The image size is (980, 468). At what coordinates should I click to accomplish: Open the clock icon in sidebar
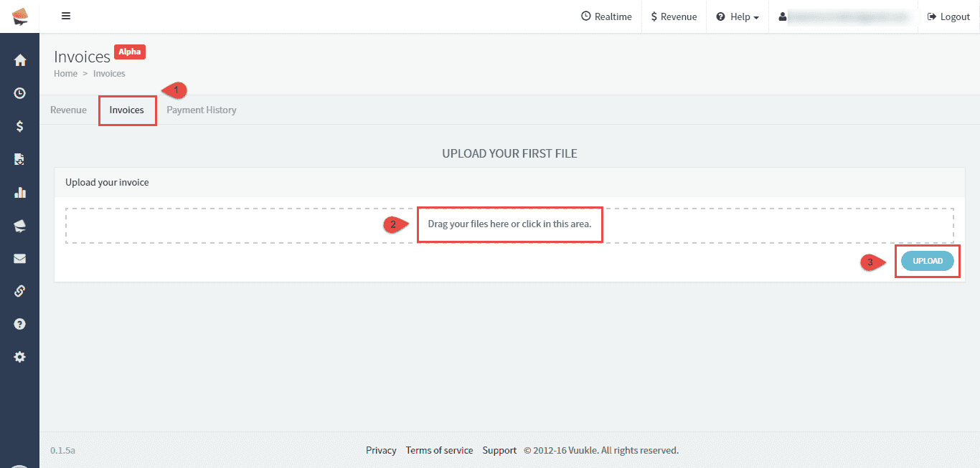pos(20,93)
